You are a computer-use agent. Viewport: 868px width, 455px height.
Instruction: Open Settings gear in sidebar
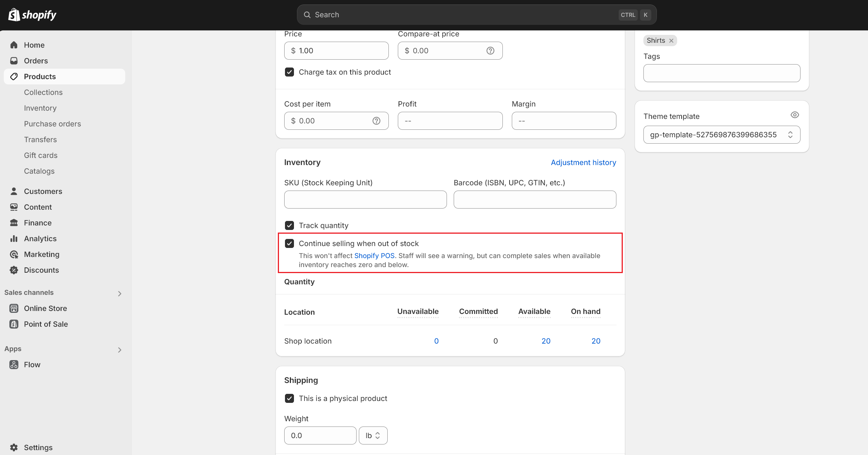click(x=14, y=447)
